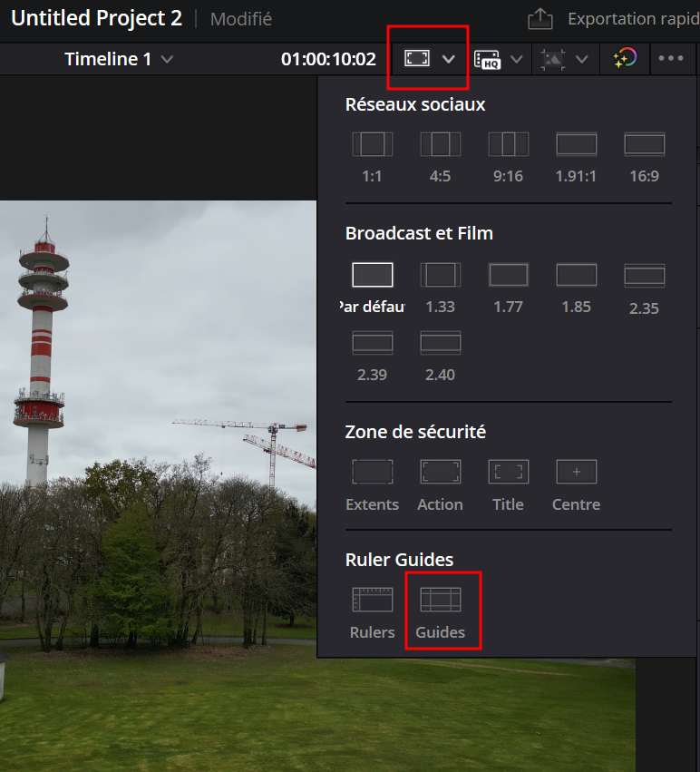The height and width of the screenshot is (772, 700).
Task: Click the Réseaux sociaux section heading
Action: 415,104
